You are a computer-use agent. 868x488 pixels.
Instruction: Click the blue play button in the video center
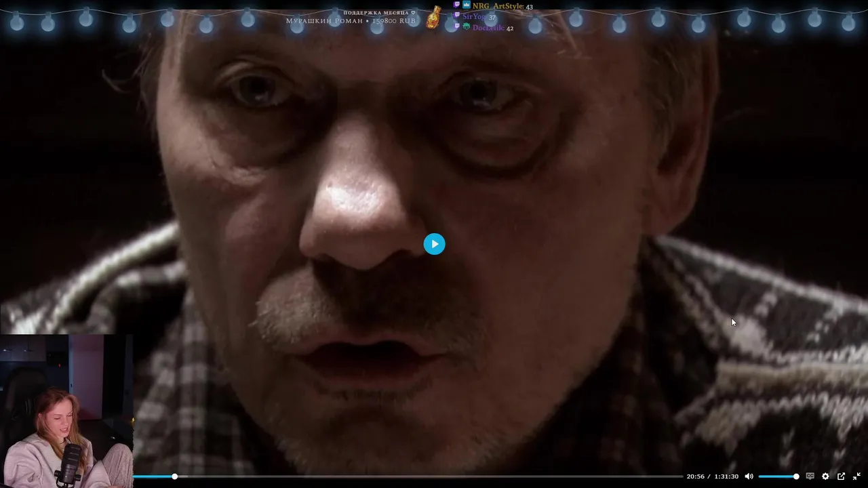point(434,244)
